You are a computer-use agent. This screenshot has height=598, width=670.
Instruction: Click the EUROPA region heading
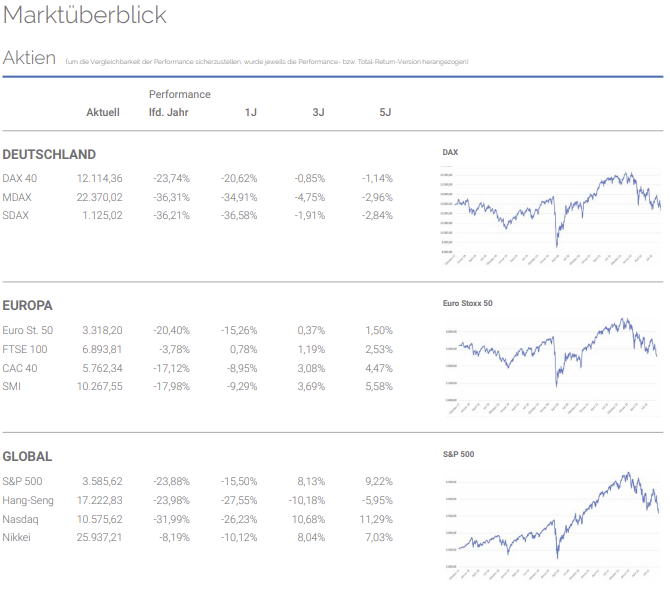28,305
